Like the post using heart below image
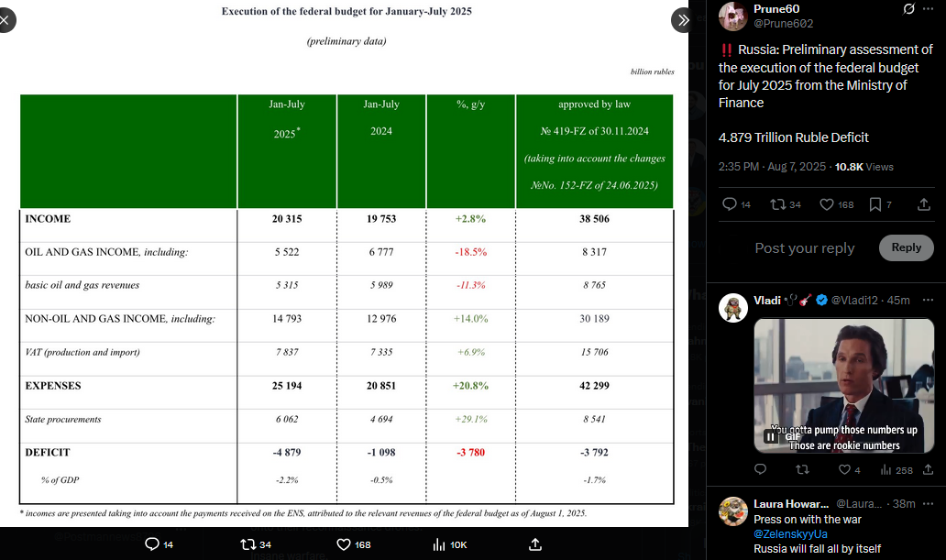The width and height of the screenshot is (946, 560). pyautogui.click(x=354, y=544)
